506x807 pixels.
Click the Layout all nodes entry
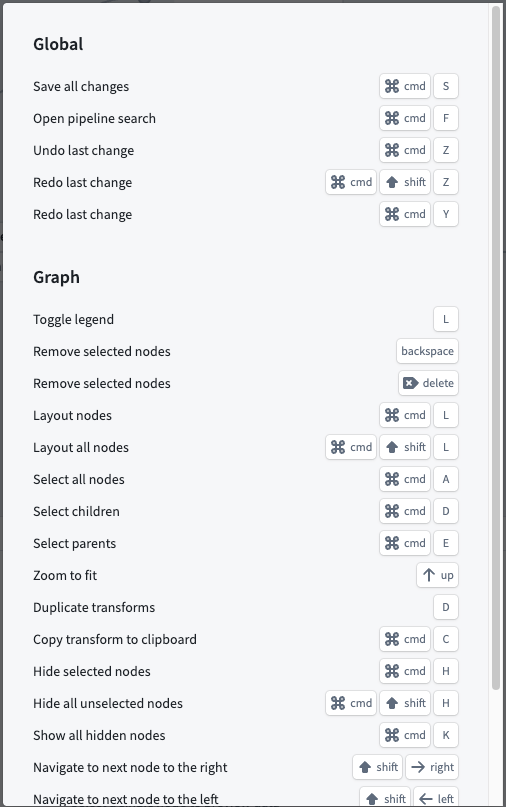81,447
